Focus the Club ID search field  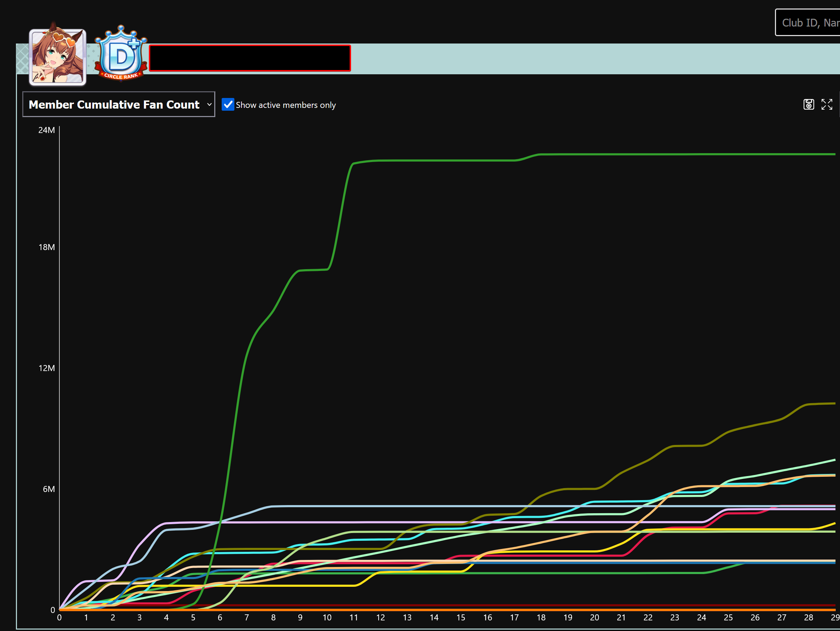(808, 23)
